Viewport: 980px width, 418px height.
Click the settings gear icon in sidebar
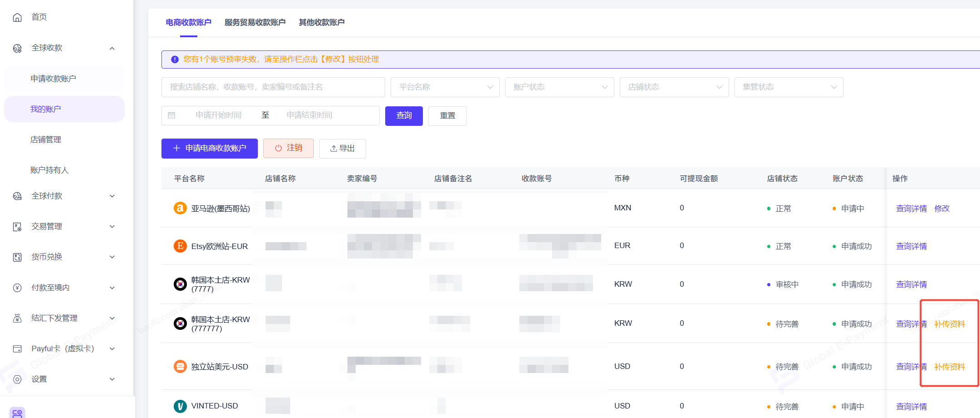point(17,379)
